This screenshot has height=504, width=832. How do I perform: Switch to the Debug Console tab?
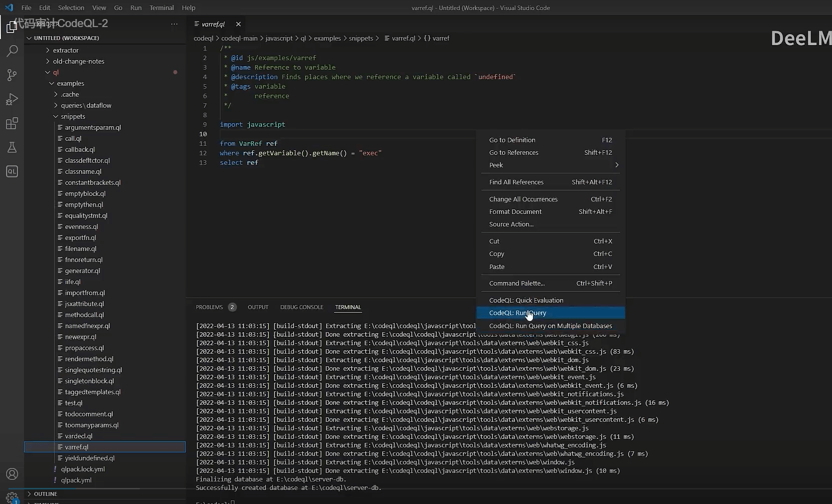click(302, 307)
